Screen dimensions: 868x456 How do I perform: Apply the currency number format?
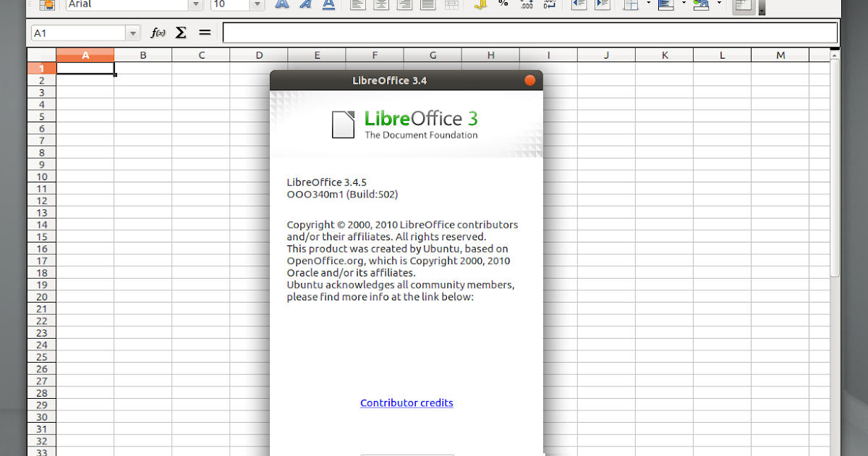[481, 6]
